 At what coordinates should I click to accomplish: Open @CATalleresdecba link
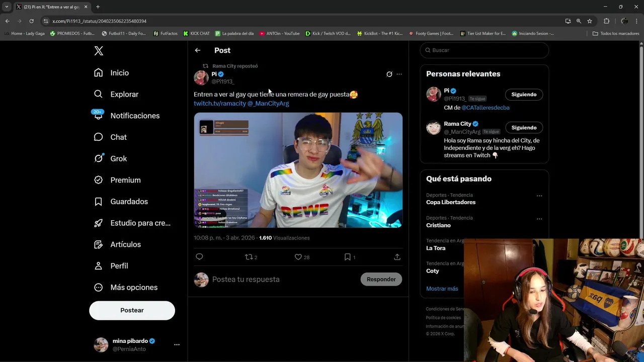pyautogui.click(x=486, y=108)
